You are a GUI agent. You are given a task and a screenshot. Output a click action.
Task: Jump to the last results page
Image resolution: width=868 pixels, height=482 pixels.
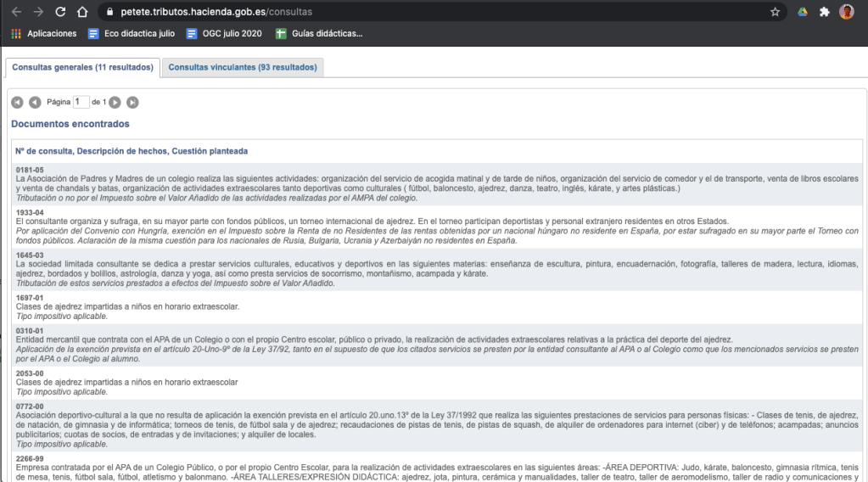(x=132, y=102)
